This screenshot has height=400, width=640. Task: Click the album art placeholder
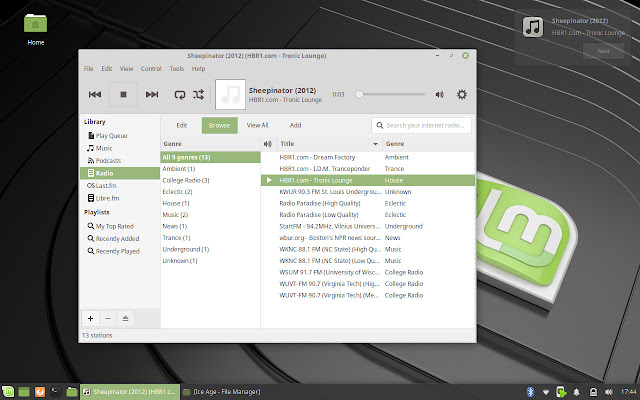coord(231,94)
